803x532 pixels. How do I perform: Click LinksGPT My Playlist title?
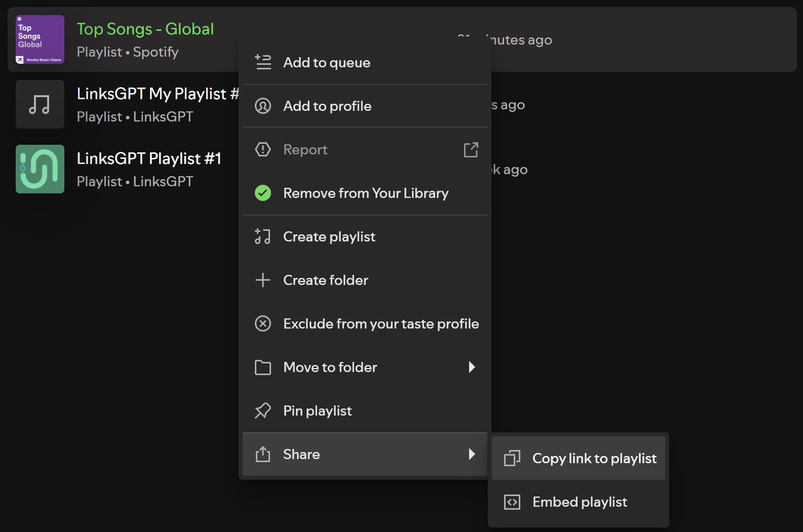tap(158, 94)
